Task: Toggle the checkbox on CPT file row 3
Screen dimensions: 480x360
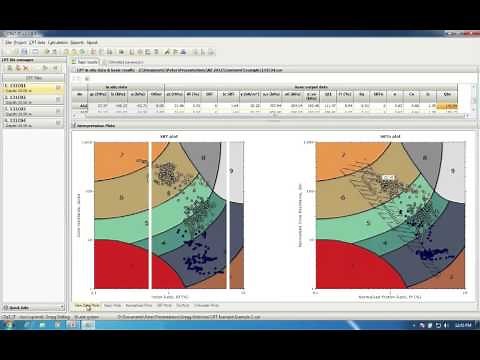Action: pos(59,111)
